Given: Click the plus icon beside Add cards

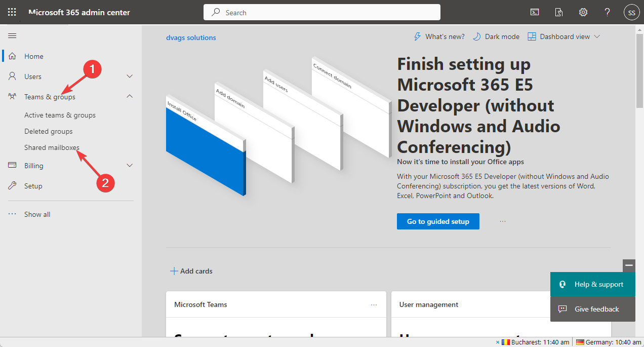Looking at the screenshot, I should 174,271.
